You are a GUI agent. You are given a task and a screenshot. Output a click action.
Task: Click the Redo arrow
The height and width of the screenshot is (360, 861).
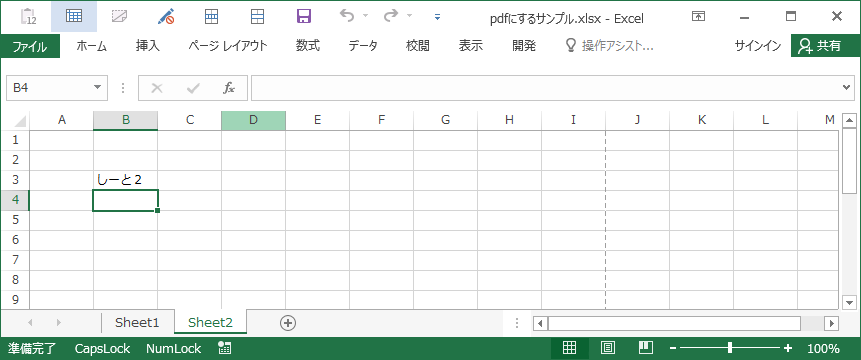[390, 16]
